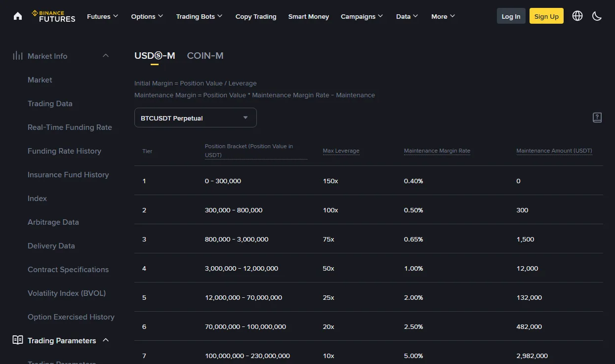Click the Tier column header
This screenshot has height=364, width=615.
[147, 151]
